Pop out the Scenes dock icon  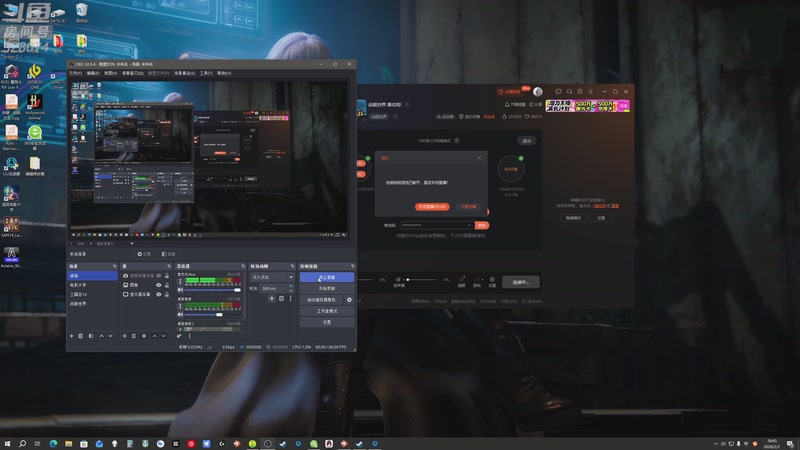coord(114,266)
